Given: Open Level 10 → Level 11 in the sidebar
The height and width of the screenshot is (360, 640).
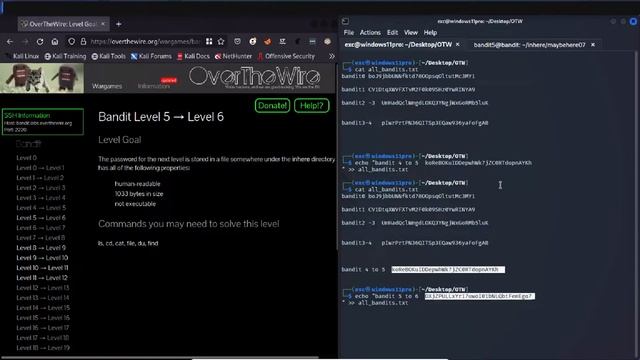Looking at the screenshot, I should point(42,268).
